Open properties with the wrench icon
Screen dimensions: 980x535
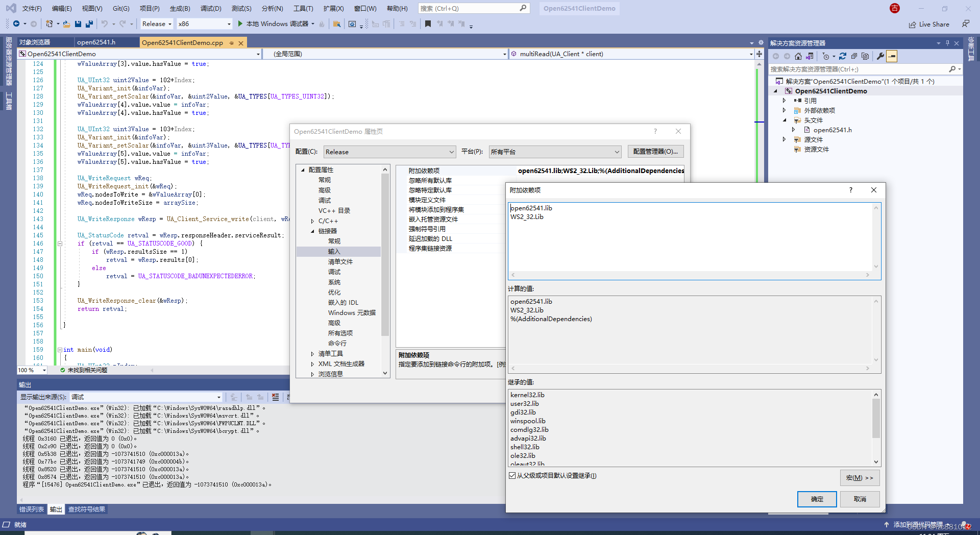[880, 56]
